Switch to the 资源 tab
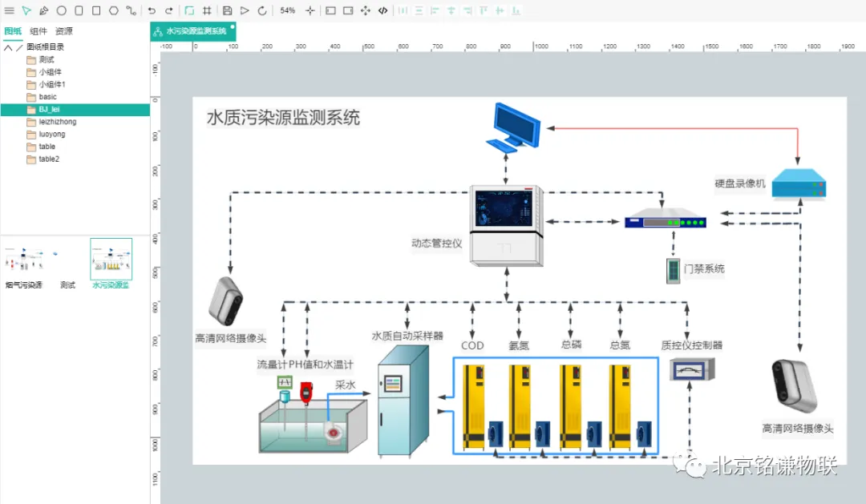 click(x=64, y=31)
